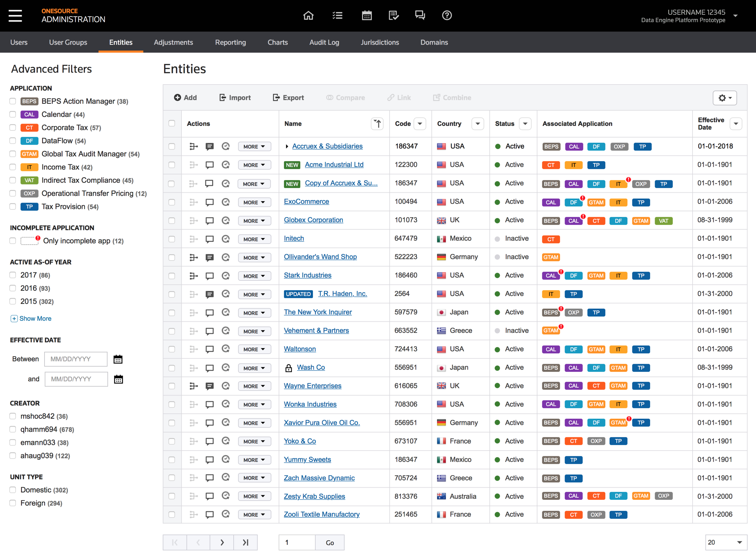The height and width of the screenshot is (553, 756).
Task: Open the hamburger navigation menu
Action: click(15, 16)
